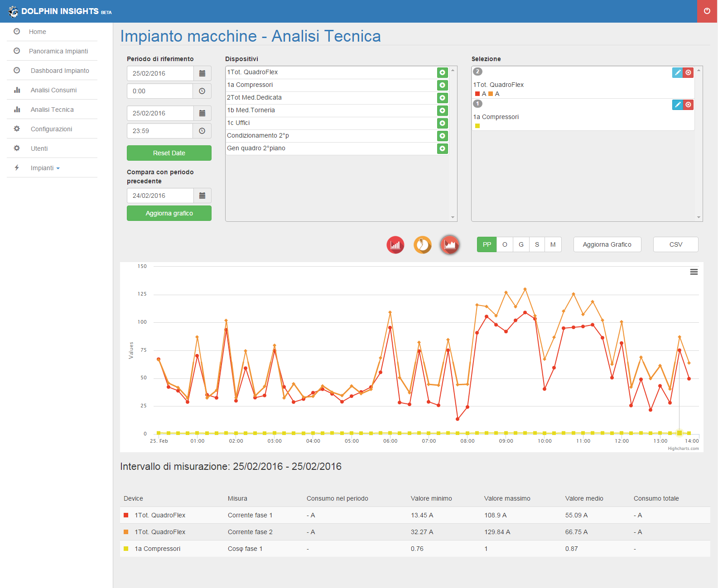718x588 pixels.
Task: Click the green Reset Date button
Action: coord(169,153)
